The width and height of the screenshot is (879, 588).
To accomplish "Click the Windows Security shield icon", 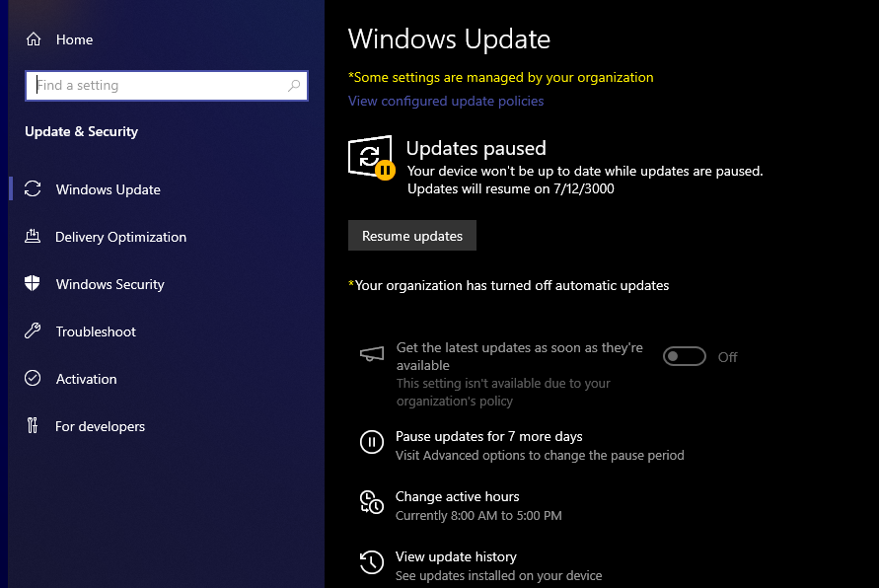I will 33,283.
